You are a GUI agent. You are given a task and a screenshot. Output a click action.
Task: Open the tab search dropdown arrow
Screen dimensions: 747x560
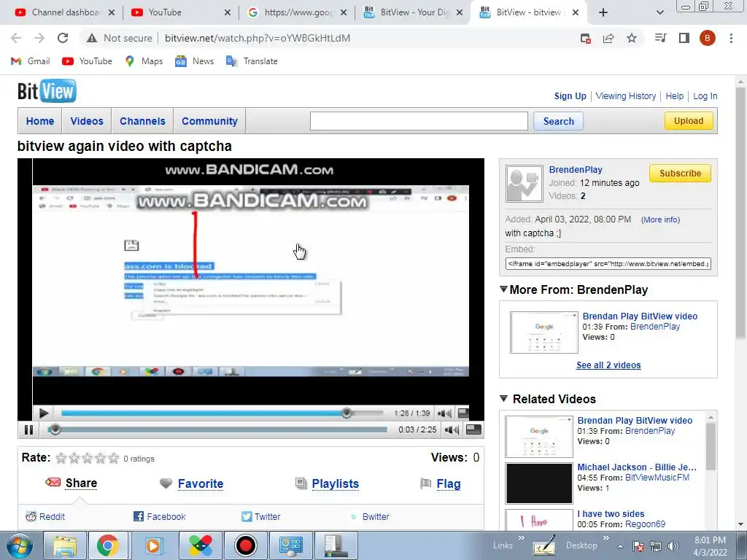[x=659, y=12]
